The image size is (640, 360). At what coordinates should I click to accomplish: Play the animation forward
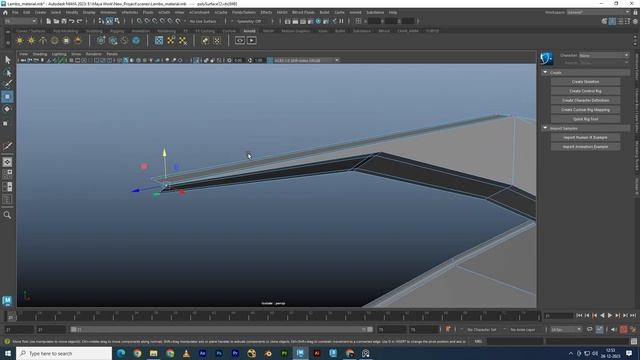click(x=610, y=316)
